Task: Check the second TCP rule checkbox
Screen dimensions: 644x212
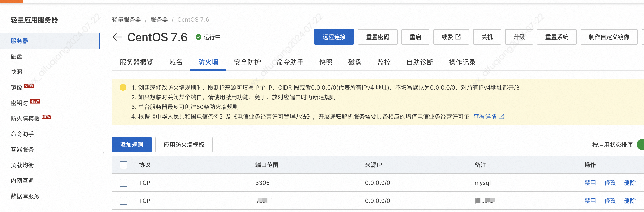Action: coord(123,201)
